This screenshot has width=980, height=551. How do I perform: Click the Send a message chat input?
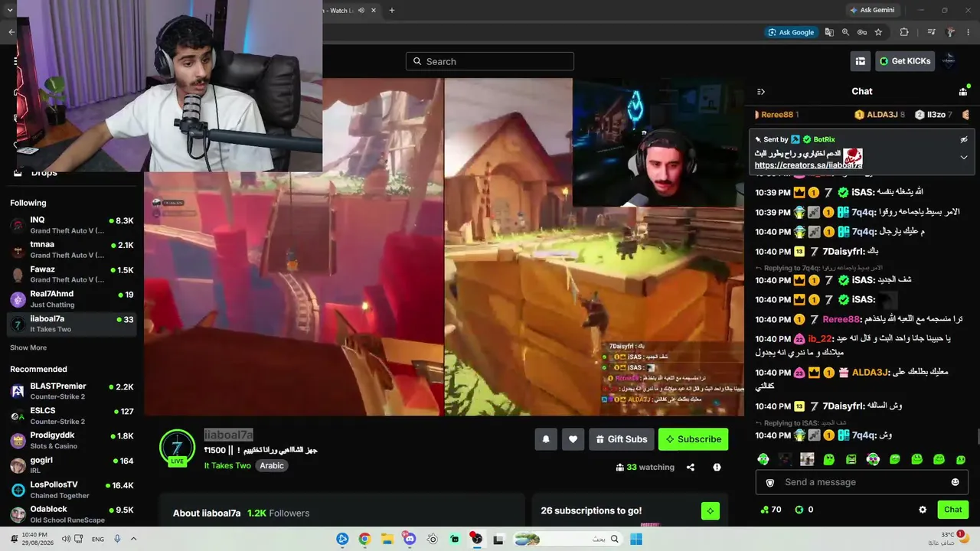[862, 482]
